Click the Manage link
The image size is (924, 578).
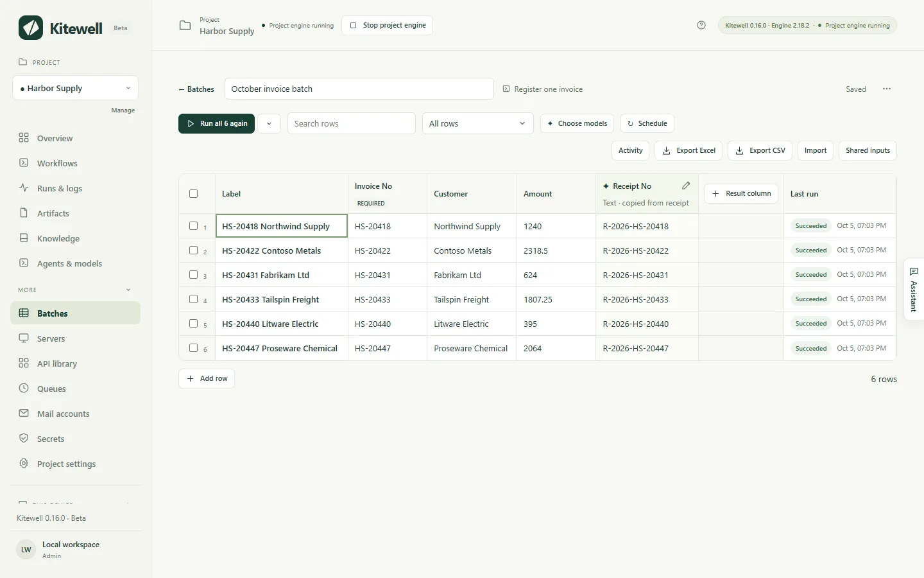pyautogui.click(x=123, y=110)
